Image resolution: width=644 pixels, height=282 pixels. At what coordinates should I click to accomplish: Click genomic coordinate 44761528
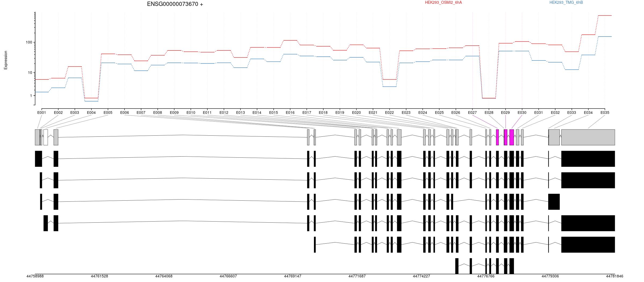(x=100, y=276)
